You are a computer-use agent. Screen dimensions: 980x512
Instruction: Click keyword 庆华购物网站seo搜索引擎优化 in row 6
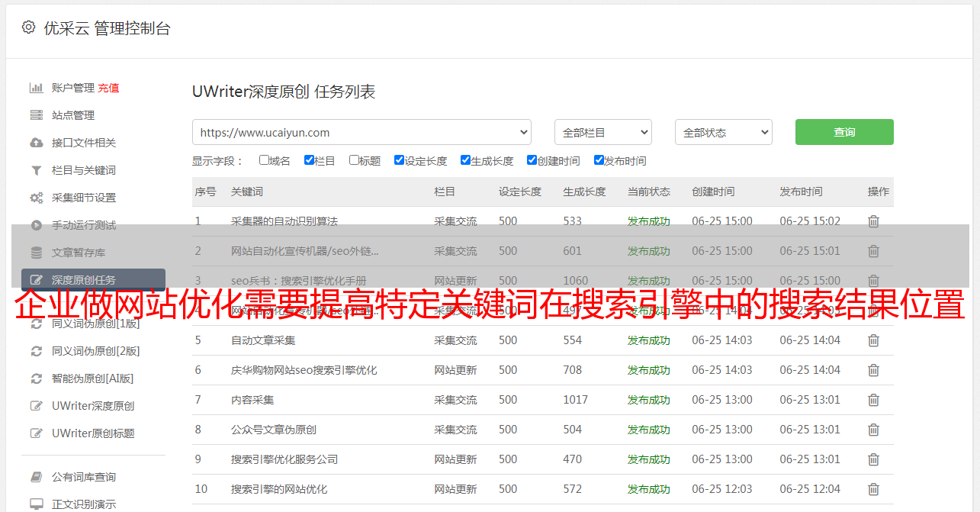[304, 370]
